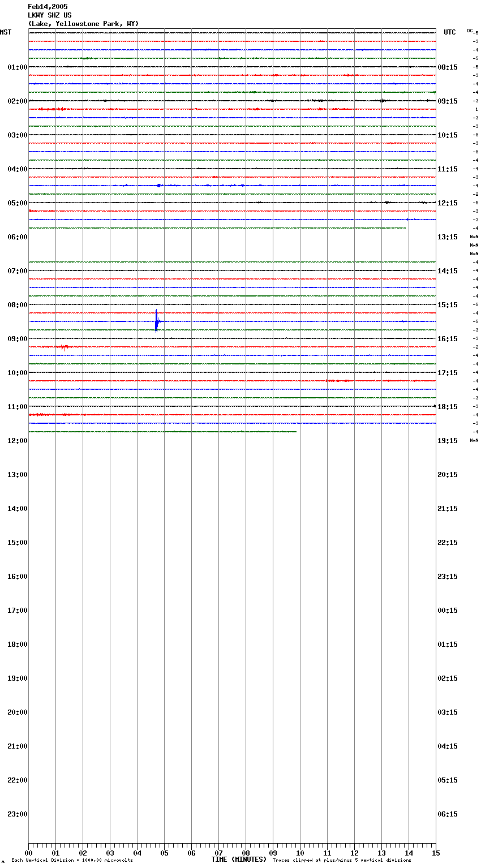Select the 12:00 MST time label
The width and height of the screenshot is (481, 868).
pos(18,441)
